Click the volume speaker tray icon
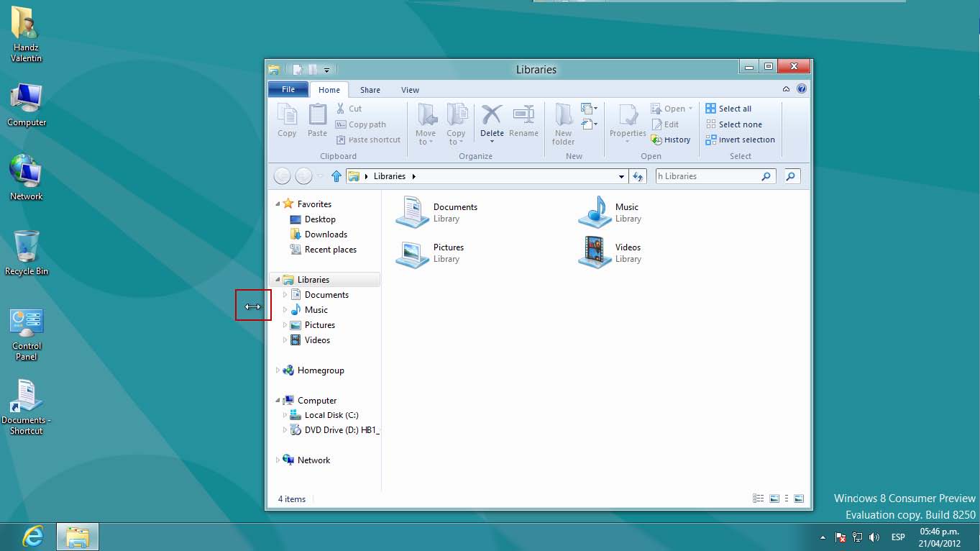 (874, 537)
